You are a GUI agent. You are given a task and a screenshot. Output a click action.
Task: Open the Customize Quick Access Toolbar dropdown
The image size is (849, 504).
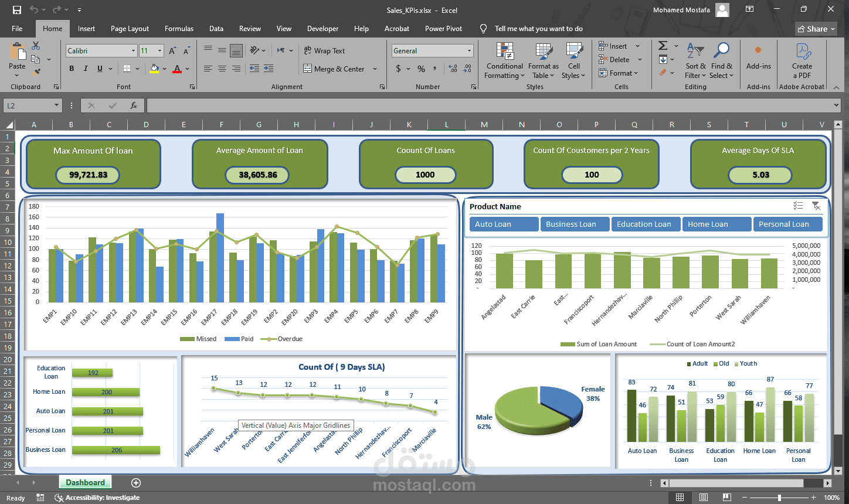pos(79,10)
